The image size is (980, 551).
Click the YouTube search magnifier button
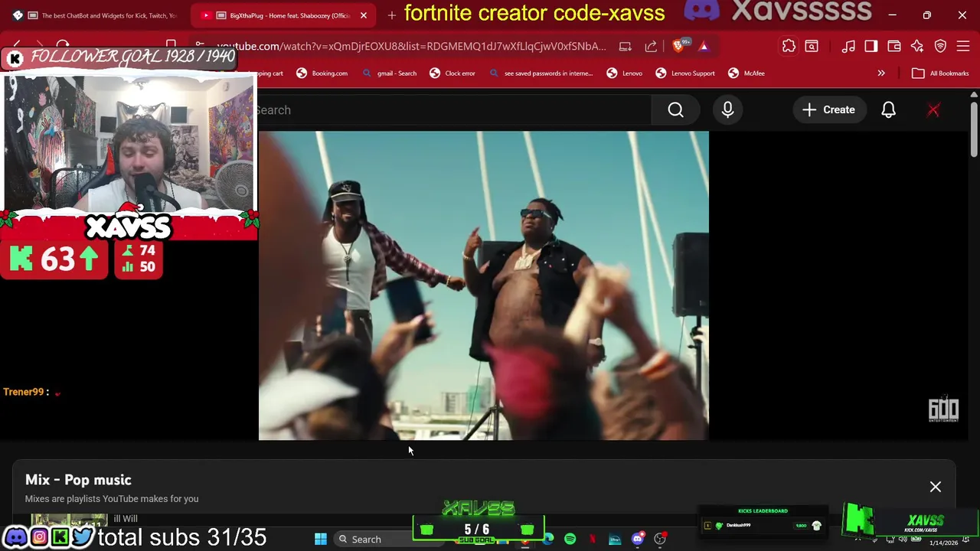[x=675, y=110]
